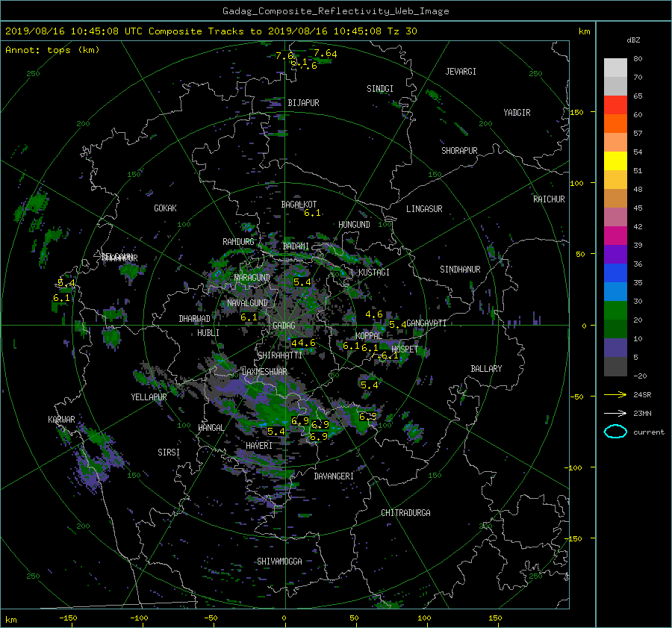Select the red 60 dBZ color swatch

tap(615, 105)
